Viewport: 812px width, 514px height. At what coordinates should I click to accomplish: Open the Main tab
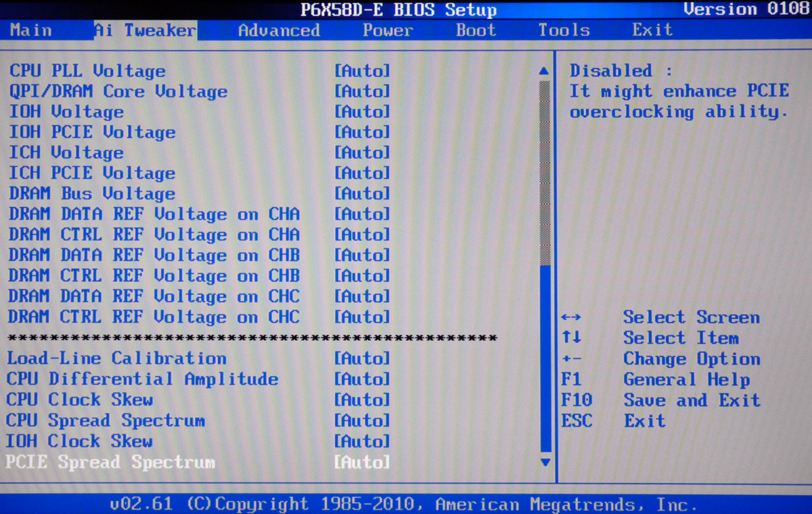[x=31, y=30]
